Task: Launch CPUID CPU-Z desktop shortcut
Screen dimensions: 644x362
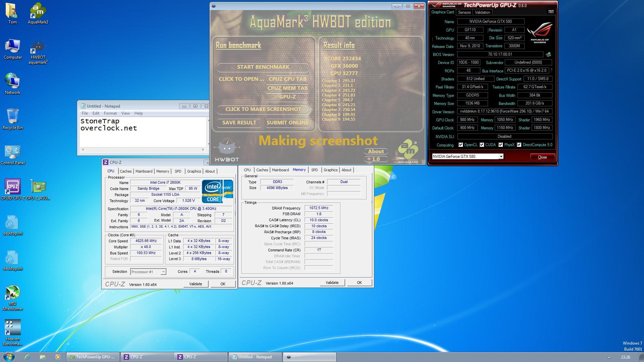Action: click(12, 189)
